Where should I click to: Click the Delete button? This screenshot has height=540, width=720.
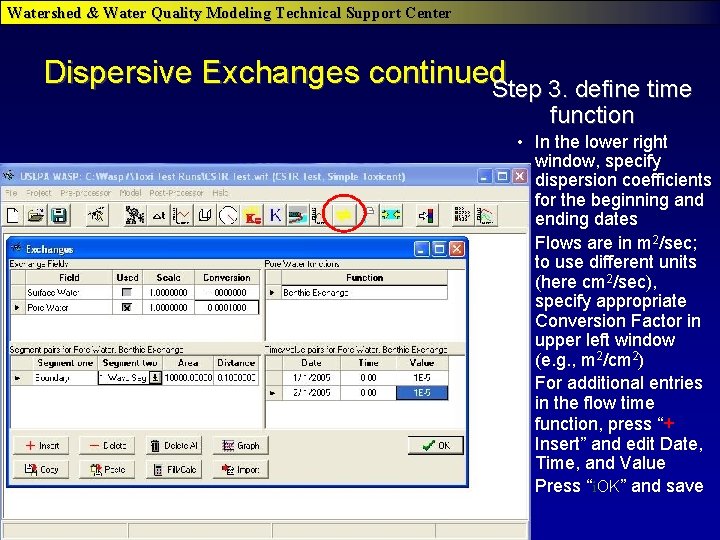tap(107, 445)
